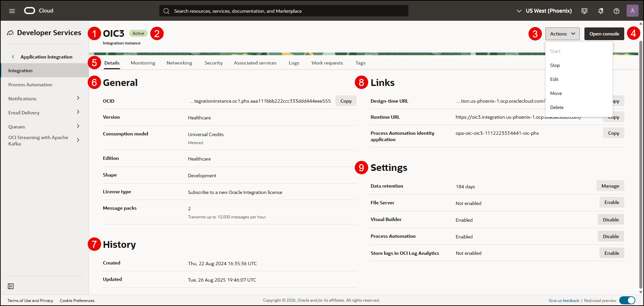
Task: Open the Cookie Preferences link
Action: click(77, 301)
